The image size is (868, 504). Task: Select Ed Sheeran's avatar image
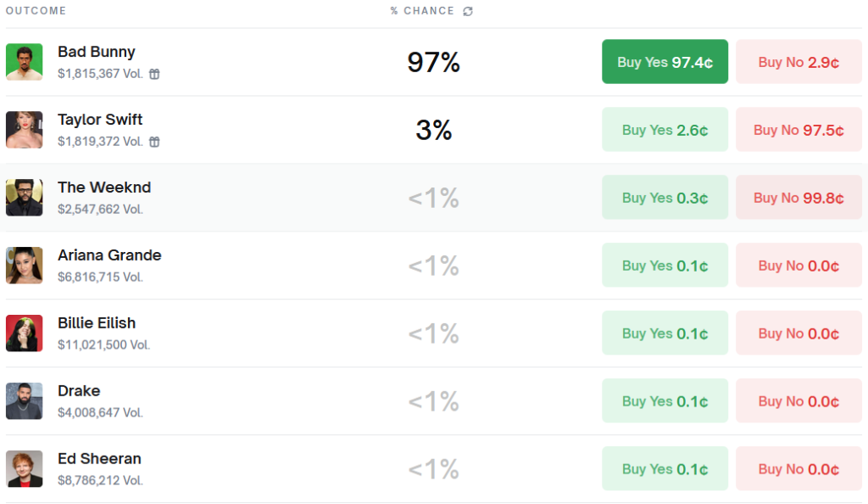pos(24,469)
